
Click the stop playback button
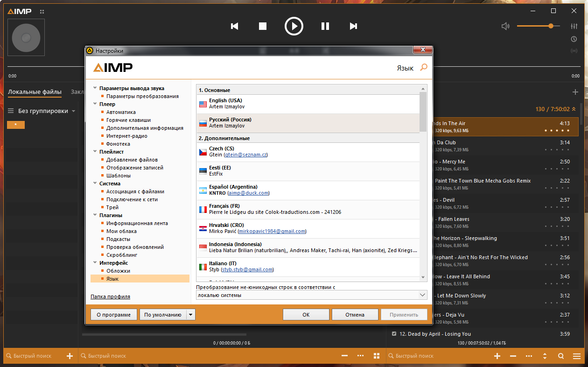(x=263, y=26)
